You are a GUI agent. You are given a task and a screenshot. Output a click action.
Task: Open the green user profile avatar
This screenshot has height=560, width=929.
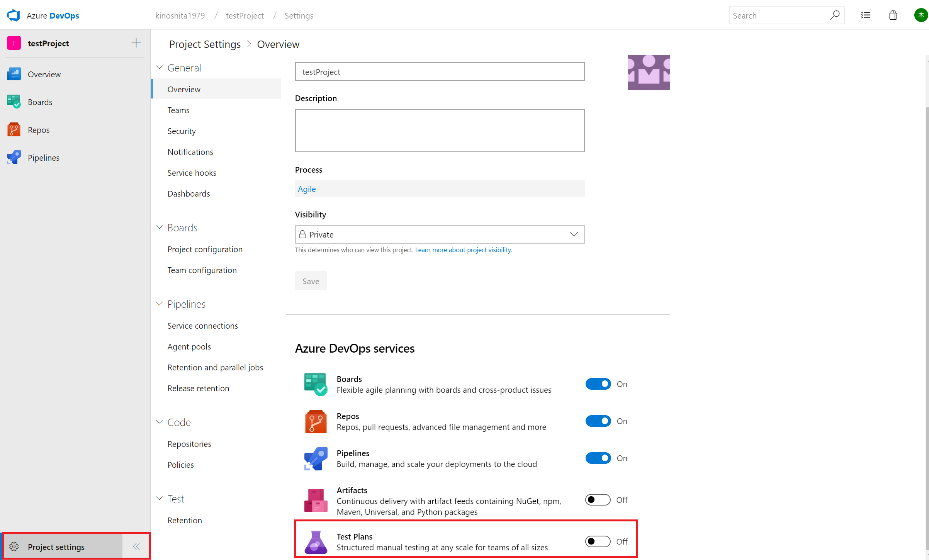[921, 15]
